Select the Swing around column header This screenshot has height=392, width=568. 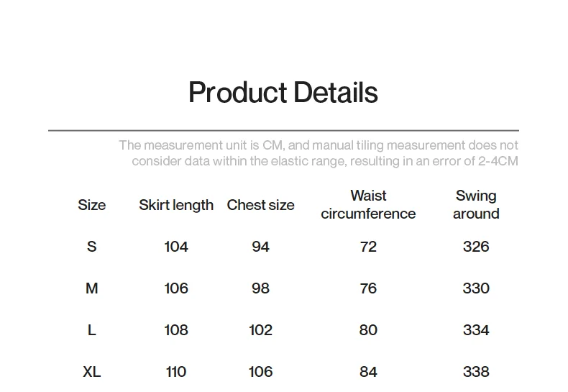(476, 205)
